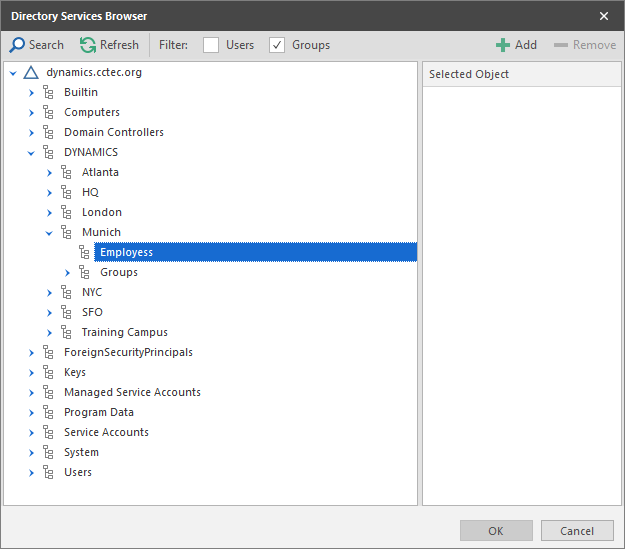Click the OU icon next to Groups node
The height and width of the screenshot is (549, 625).
coord(84,272)
